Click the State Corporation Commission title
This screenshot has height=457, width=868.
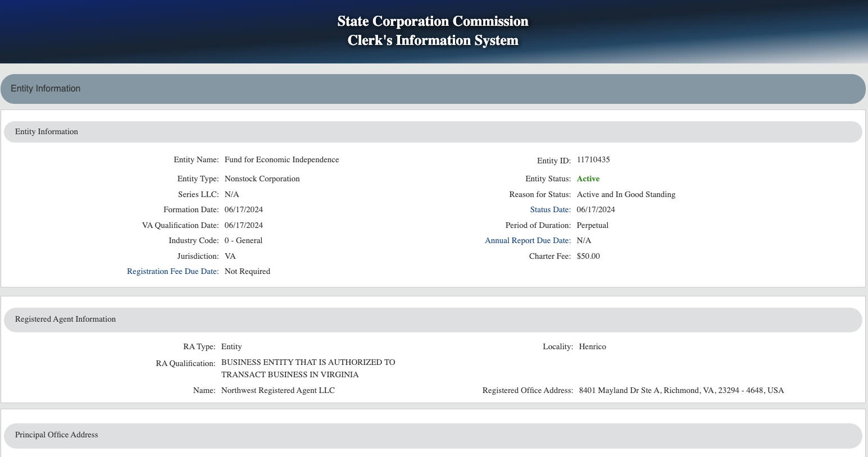click(x=433, y=21)
